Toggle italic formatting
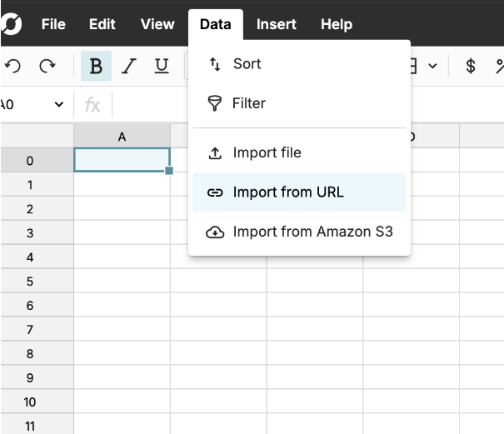 [x=129, y=67]
